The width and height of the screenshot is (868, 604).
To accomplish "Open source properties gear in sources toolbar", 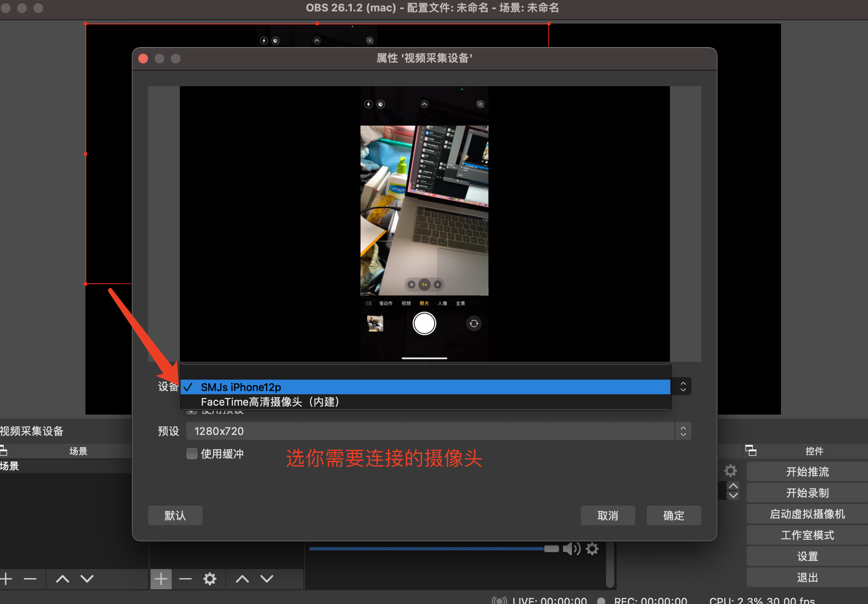I will pos(210,579).
